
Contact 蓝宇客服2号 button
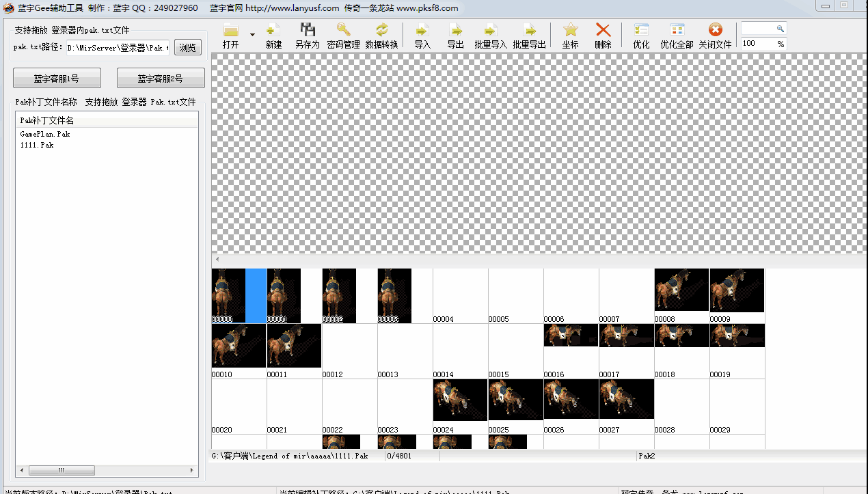click(x=161, y=78)
